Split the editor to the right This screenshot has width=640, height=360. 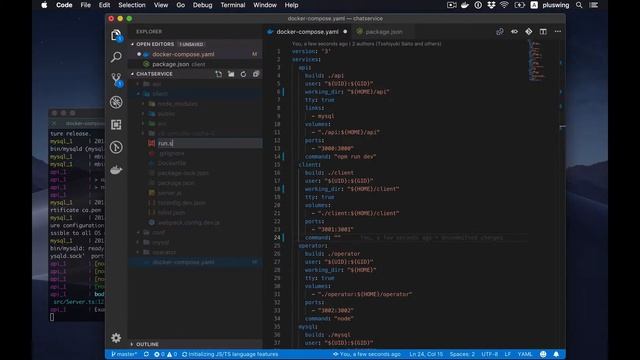[543, 31]
